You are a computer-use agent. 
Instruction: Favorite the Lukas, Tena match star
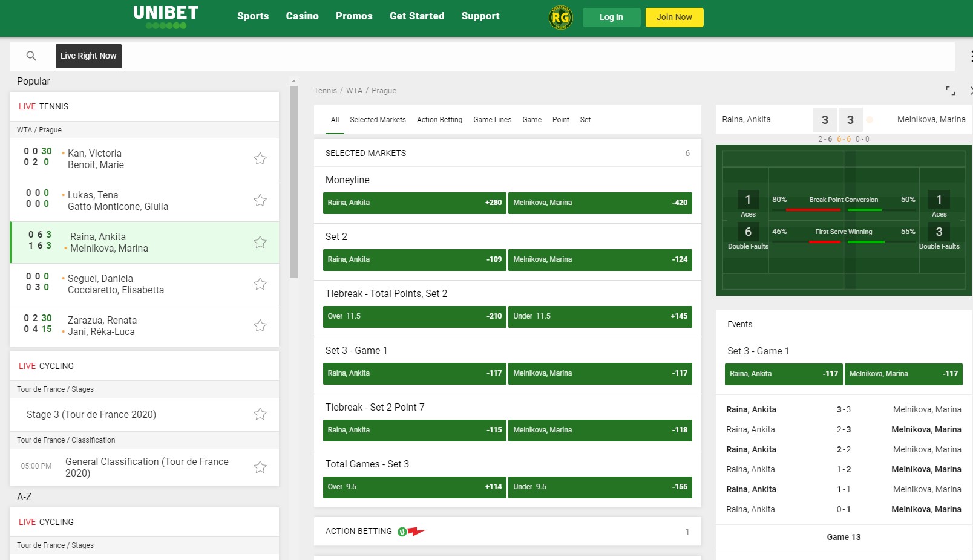[260, 201]
